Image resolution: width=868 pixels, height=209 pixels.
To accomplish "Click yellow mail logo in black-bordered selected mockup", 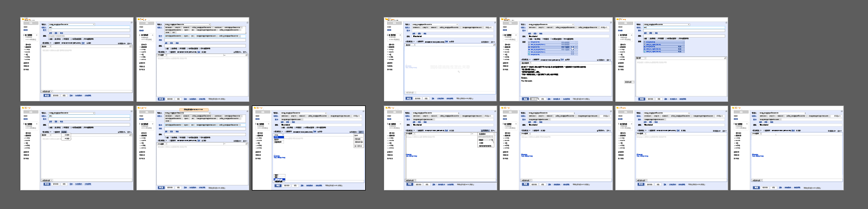I will tap(255, 108).
